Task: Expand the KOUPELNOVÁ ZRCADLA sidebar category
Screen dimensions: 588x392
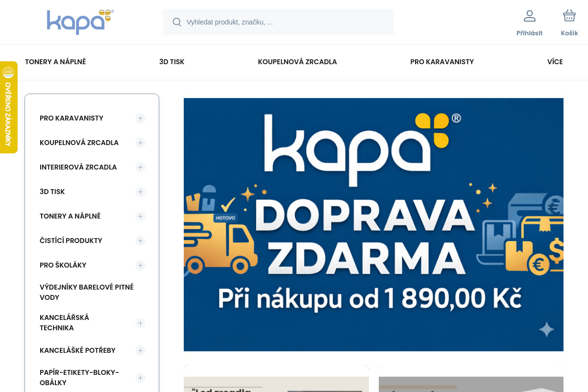Action: 140,143
